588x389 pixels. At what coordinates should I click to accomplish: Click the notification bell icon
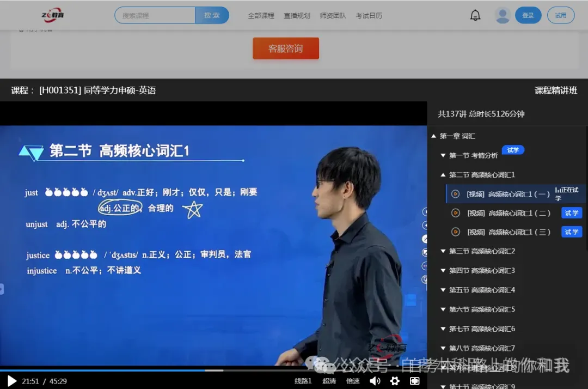click(x=475, y=15)
